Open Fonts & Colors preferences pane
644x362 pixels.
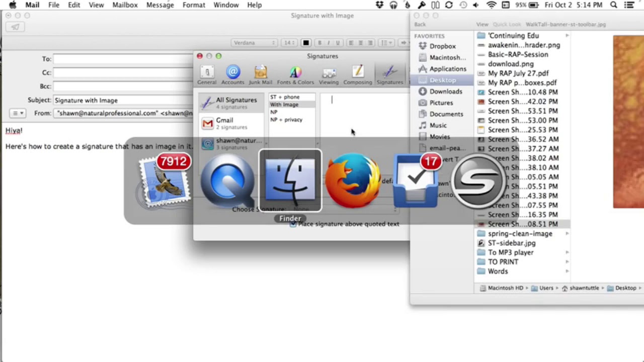(295, 75)
